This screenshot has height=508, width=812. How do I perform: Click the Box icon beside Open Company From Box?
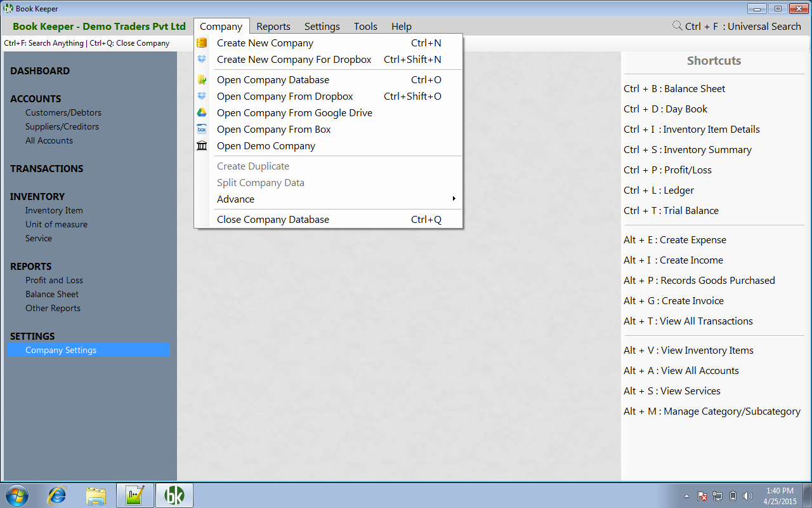[x=202, y=130]
